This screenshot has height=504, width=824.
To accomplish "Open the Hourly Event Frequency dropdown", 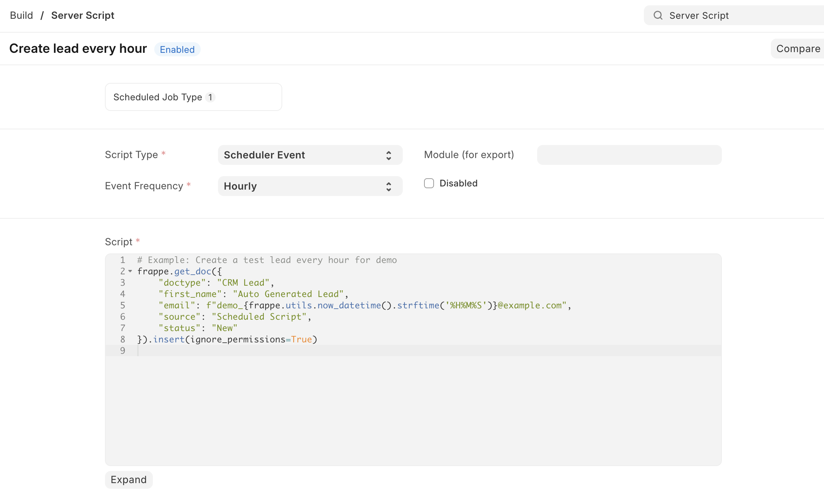I will tap(305, 186).
